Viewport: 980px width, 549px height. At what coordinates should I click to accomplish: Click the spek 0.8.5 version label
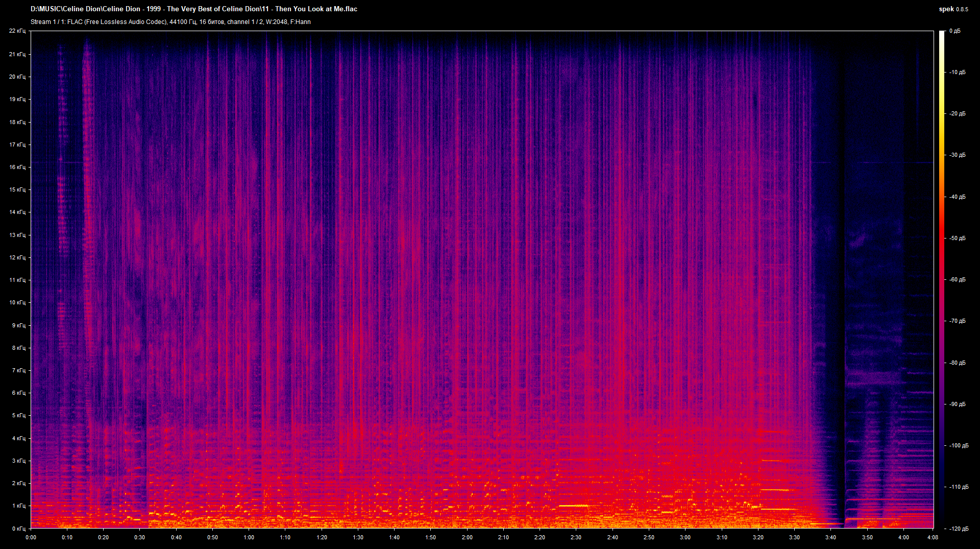(x=953, y=9)
